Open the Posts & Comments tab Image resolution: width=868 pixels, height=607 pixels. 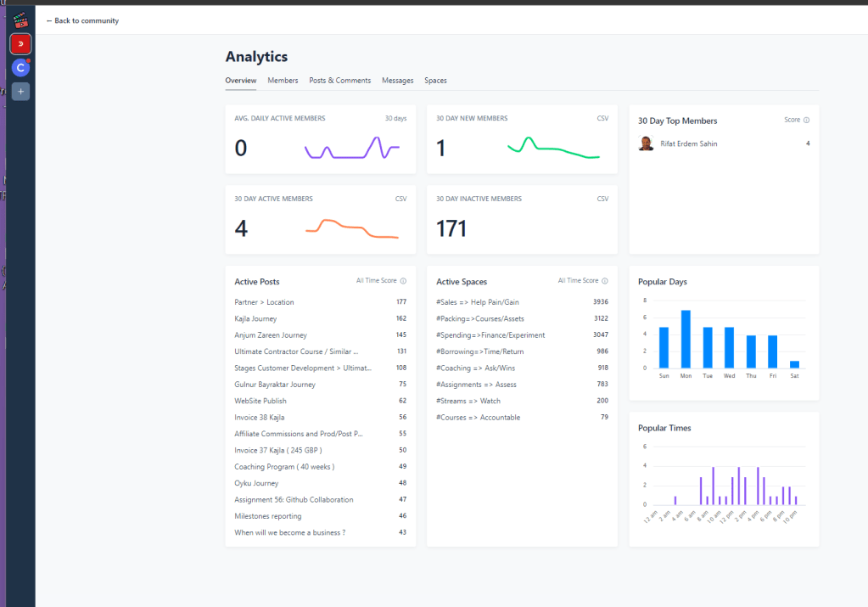click(340, 81)
